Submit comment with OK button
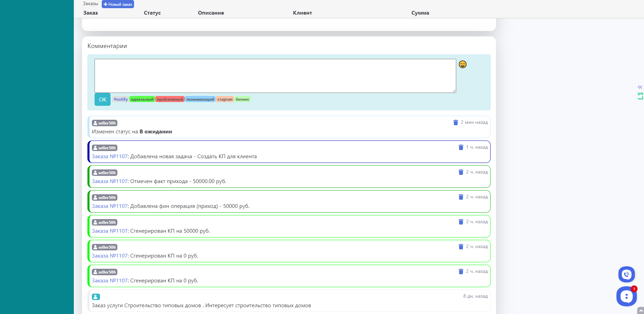Viewport: 644px width, 314px height. click(102, 99)
